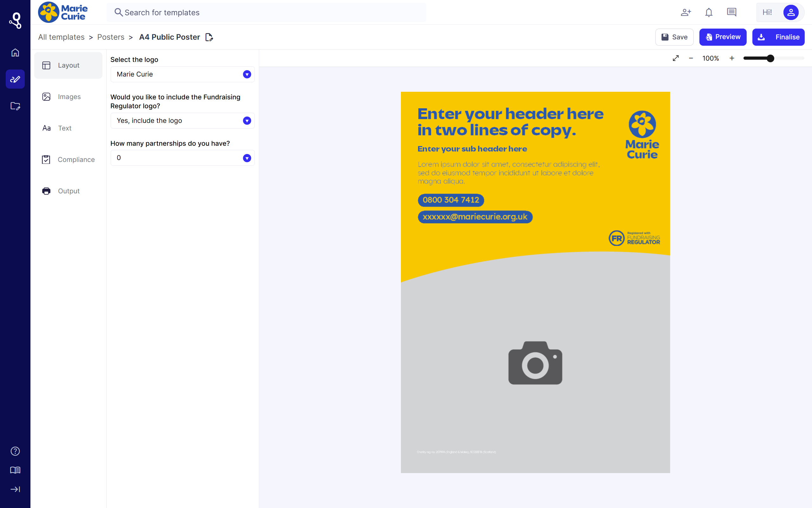Rename template using edit document icon

(209, 37)
